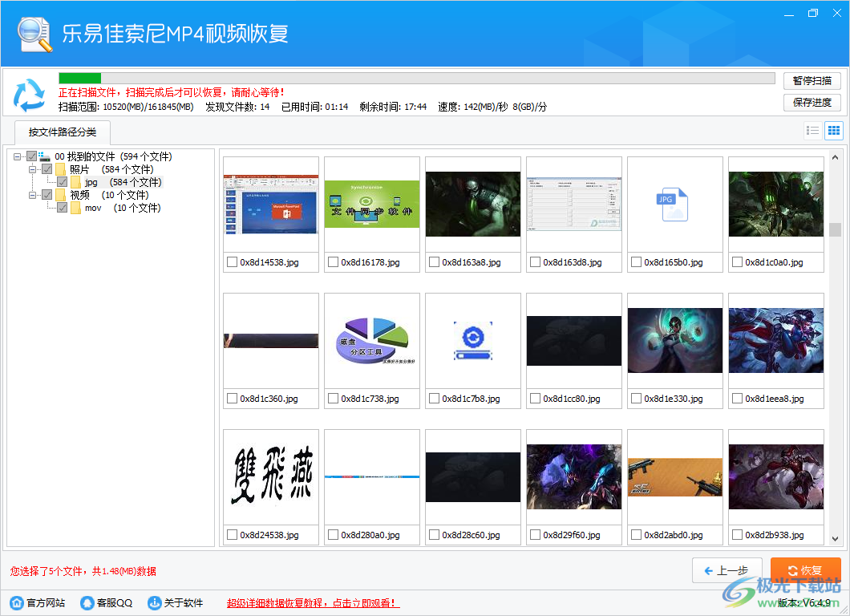This screenshot has width=850, height=616.
Task: Click the drive icon for 找到的文件
Action: pyautogui.click(x=44, y=156)
